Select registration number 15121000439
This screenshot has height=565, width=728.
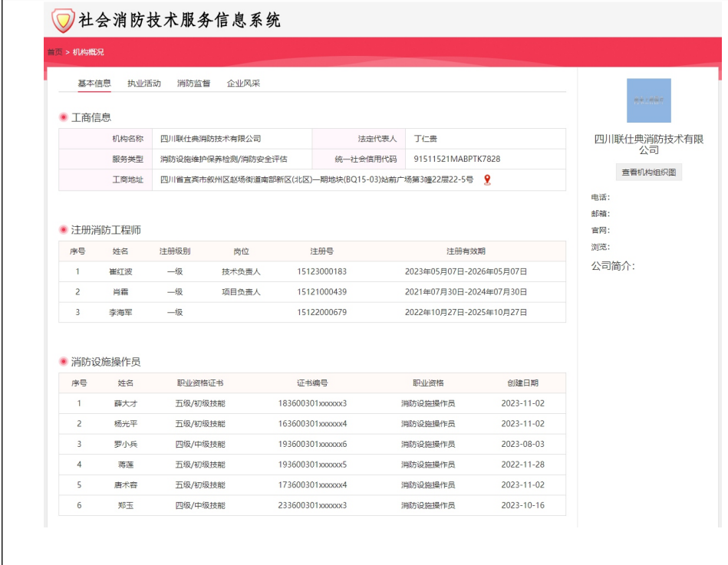click(x=321, y=292)
